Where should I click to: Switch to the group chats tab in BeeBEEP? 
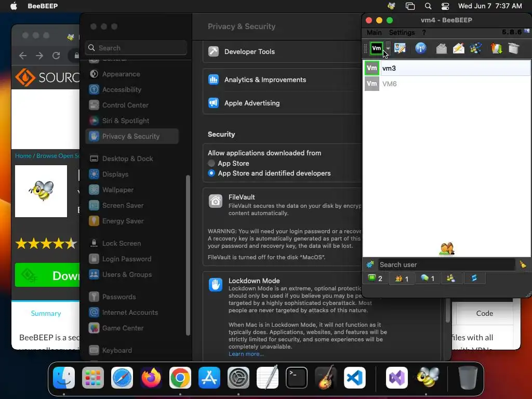click(x=450, y=278)
